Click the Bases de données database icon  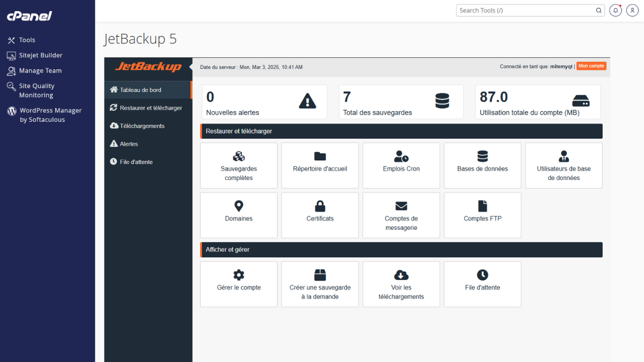click(x=482, y=156)
